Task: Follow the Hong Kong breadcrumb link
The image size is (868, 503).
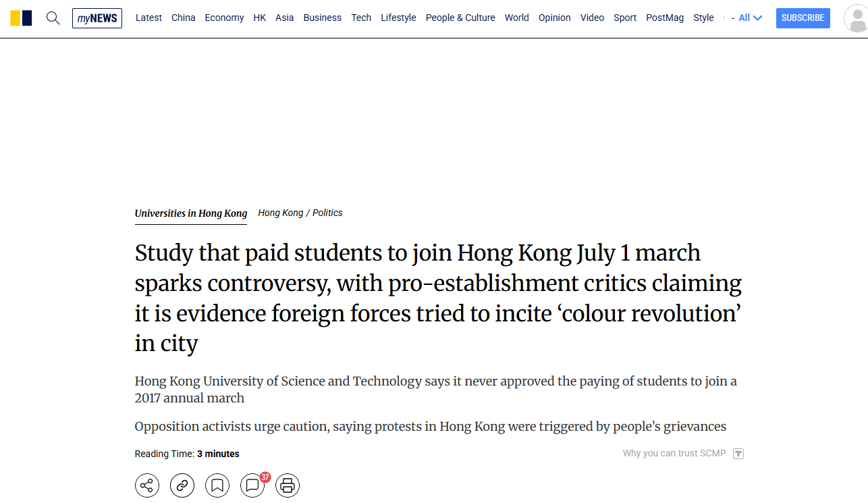Action: (281, 213)
